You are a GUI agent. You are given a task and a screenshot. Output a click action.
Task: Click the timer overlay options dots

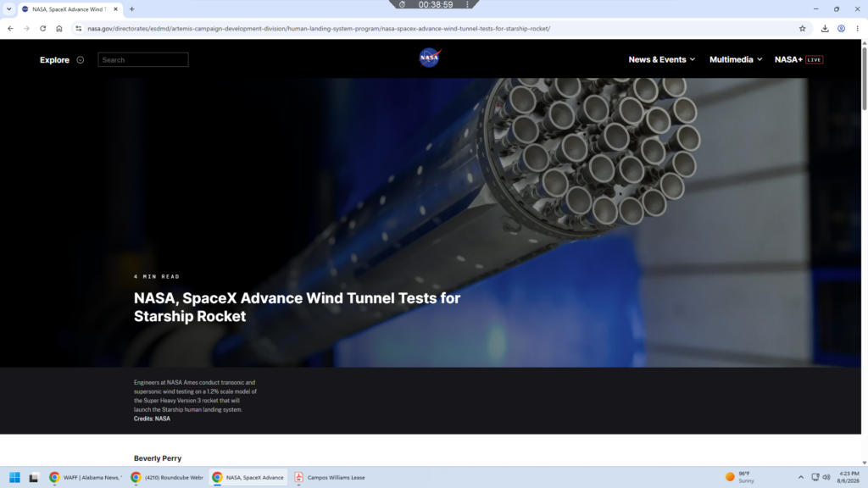tap(467, 4)
